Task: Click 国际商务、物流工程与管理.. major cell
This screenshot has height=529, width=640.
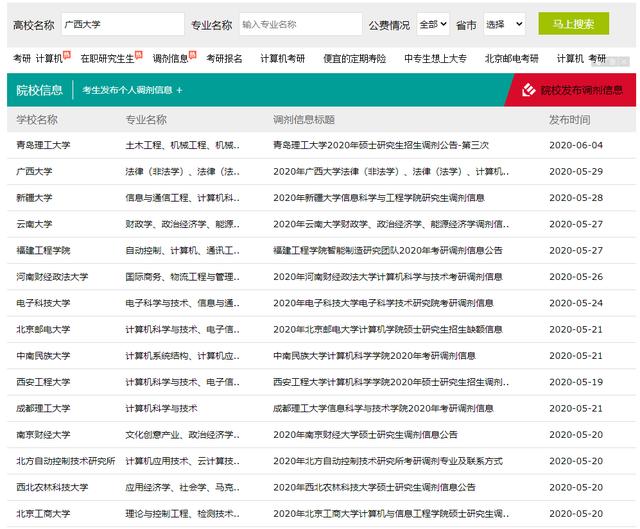Action: 182,277
